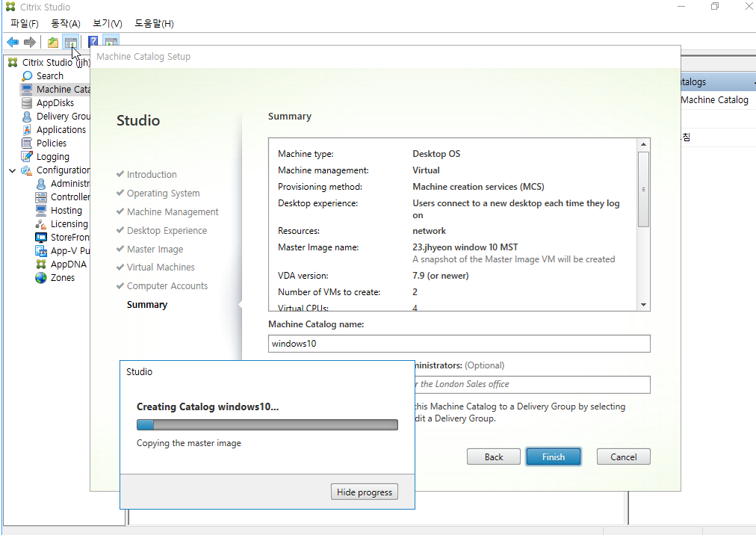Open the 파일(F) menu
The height and width of the screenshot is (535, 756).
(x=25, y=23)
